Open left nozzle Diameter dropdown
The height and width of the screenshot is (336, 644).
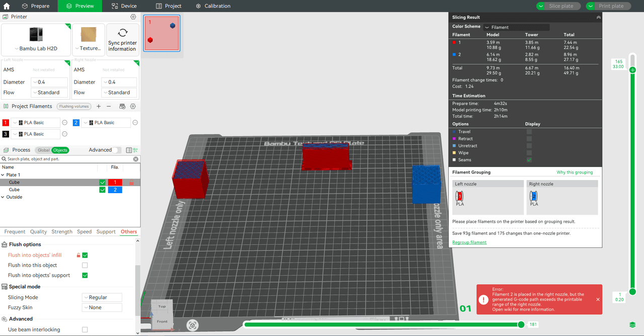pyautogui.click(x=49, y=82)
